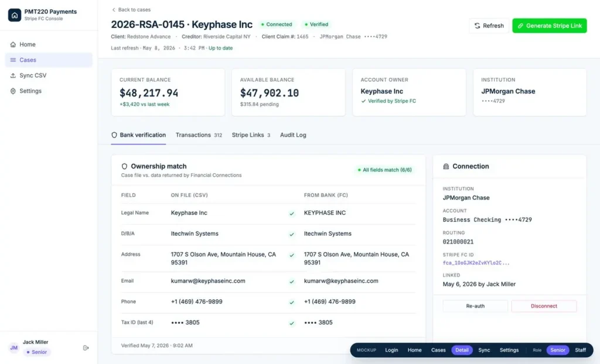Switch to the Audit Log tab
Viewport: 600px width, 364px height.
(293, 135)
